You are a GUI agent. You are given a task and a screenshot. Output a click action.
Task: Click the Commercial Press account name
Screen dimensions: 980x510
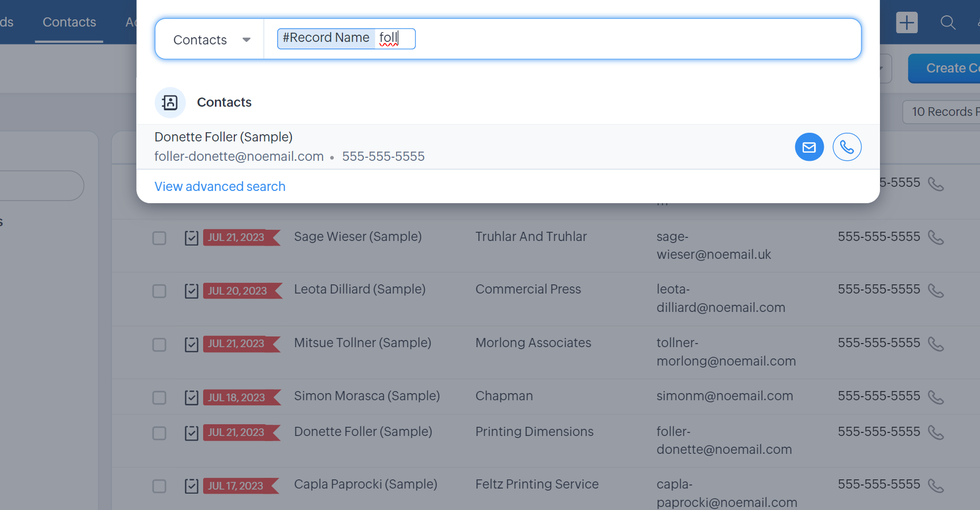528,289
